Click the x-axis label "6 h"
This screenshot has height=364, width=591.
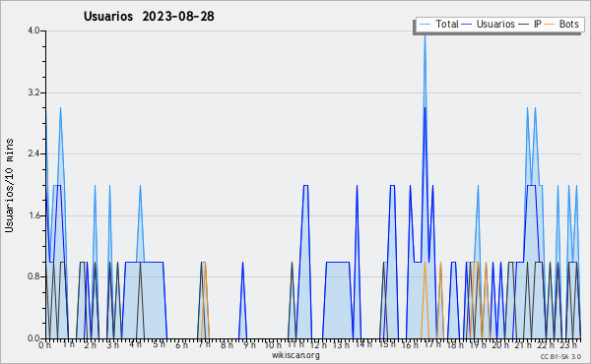pyautogui.click(x=181, y=345)
